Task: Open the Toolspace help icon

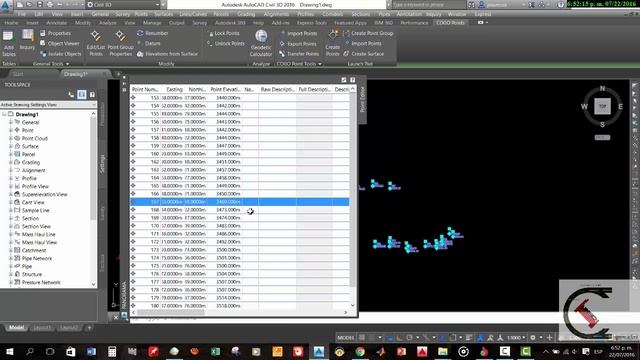Action: (x=92, y=94)
